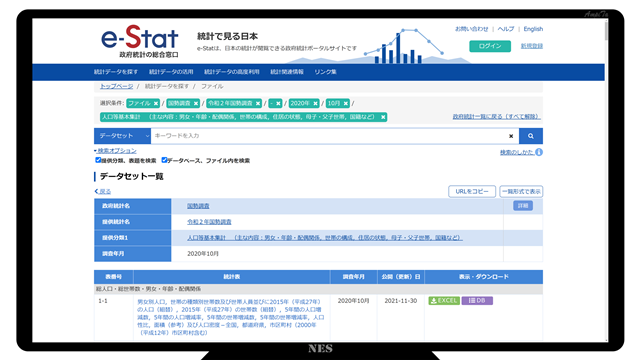Click the magnifier search button
Screen dimensions: 640x360
tap(531, 136)
